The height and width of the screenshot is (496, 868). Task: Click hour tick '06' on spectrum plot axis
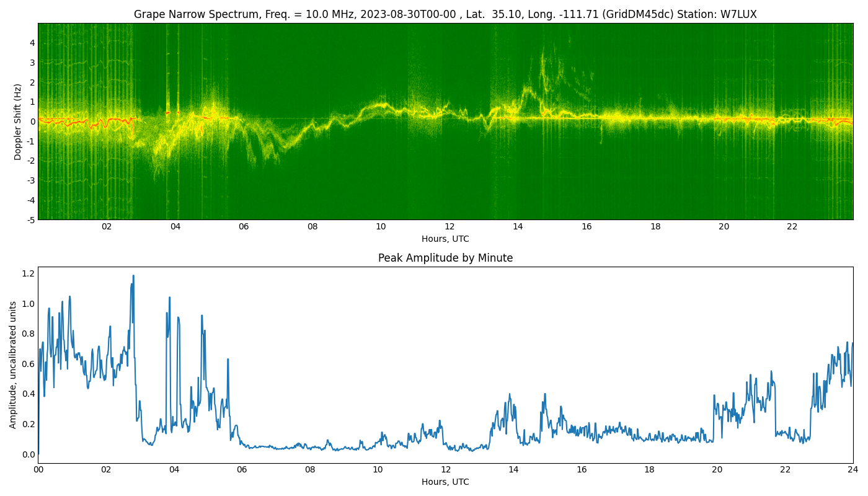244,227
